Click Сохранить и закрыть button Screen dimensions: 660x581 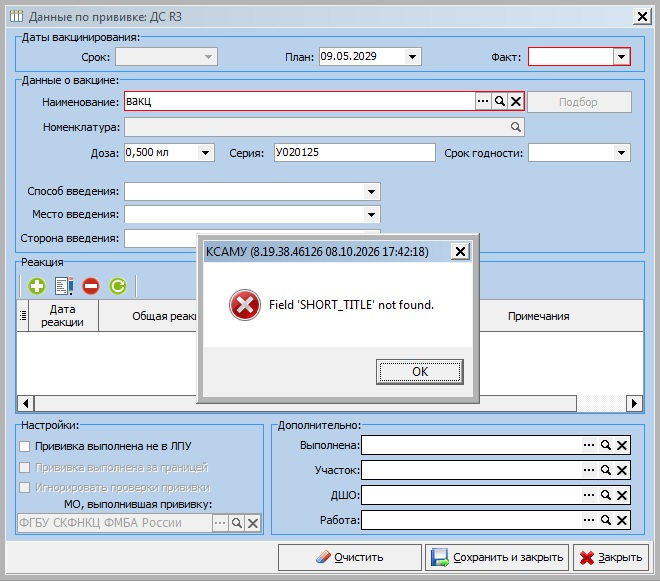pos(497,557)
